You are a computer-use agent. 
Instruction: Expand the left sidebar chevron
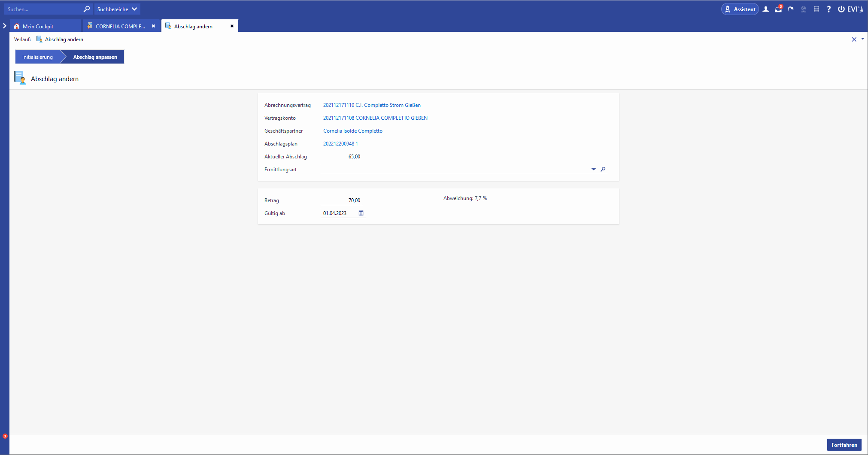5,26
